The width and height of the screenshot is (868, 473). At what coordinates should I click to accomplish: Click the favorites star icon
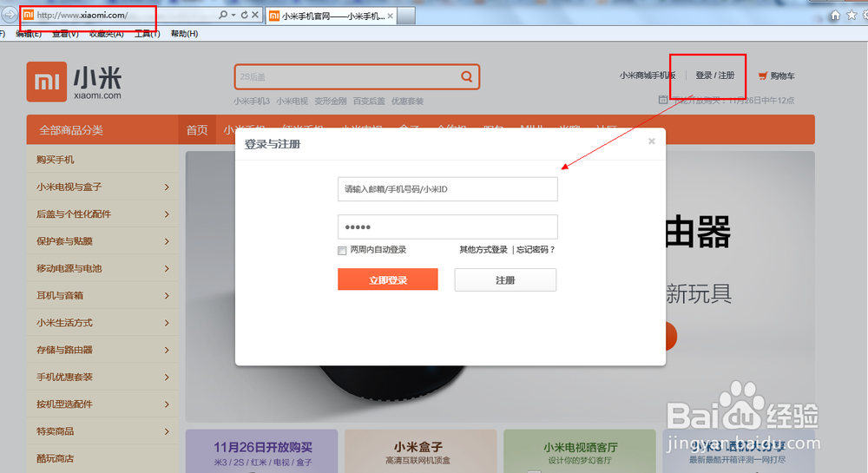pos(852,16)
